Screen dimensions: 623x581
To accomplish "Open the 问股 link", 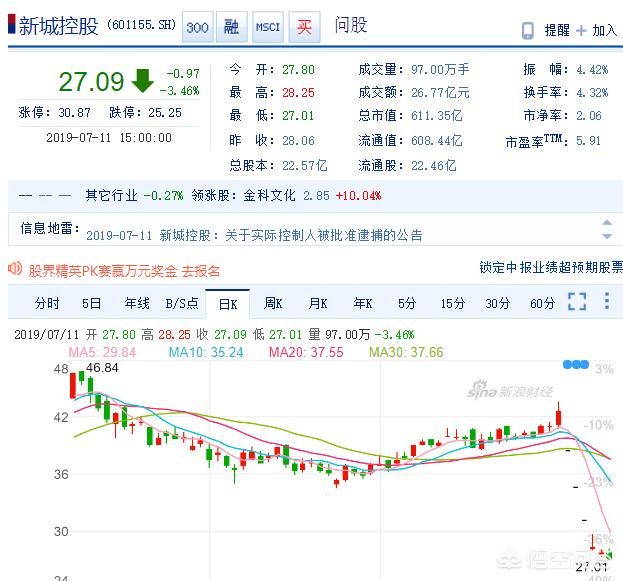I will coord(351,25).
